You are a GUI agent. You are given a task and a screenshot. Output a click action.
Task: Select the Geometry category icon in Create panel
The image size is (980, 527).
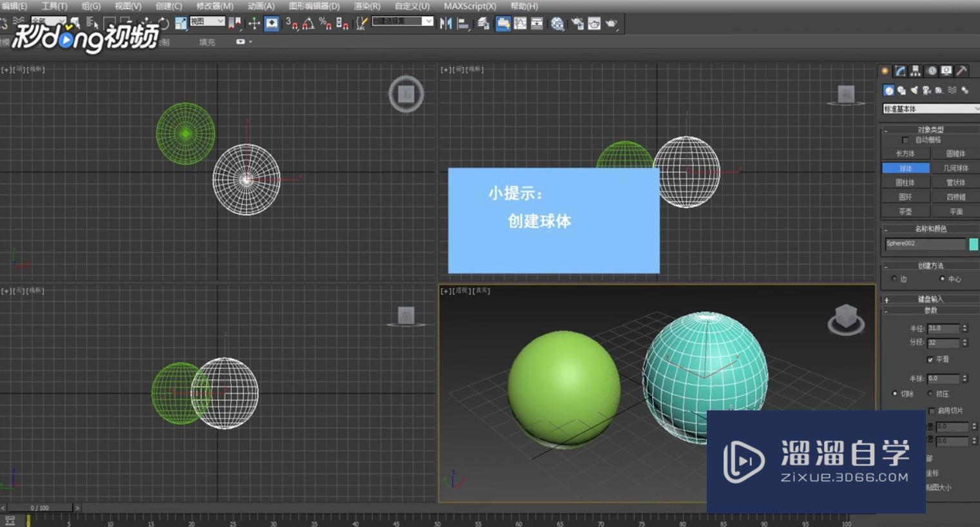(888, 90)
